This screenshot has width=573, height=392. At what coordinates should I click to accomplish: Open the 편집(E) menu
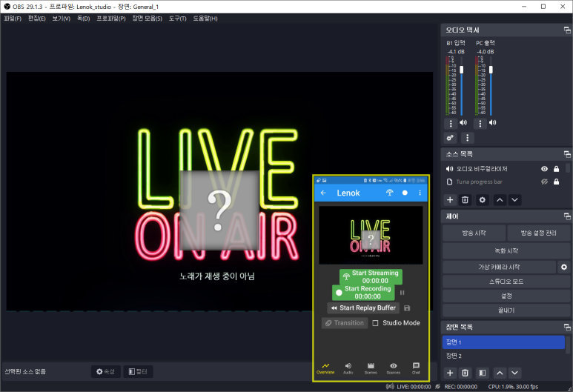[x=37, y=19]
